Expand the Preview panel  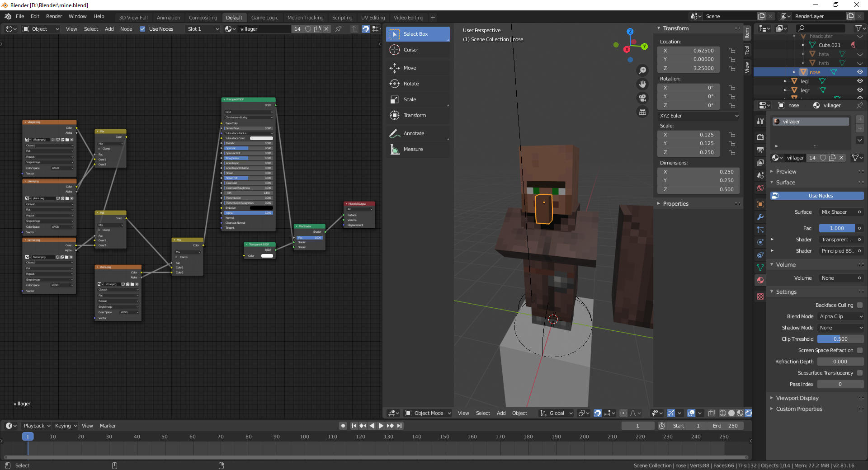pos(786,172)
